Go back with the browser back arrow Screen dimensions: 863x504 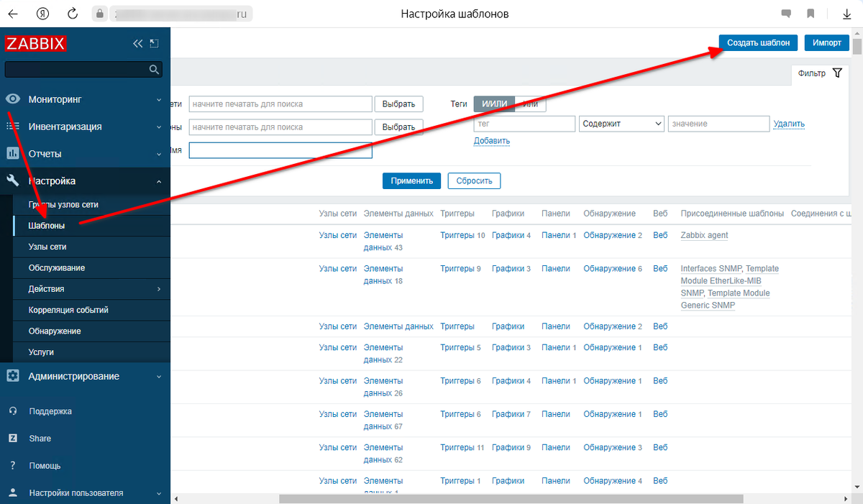point(13,14)
